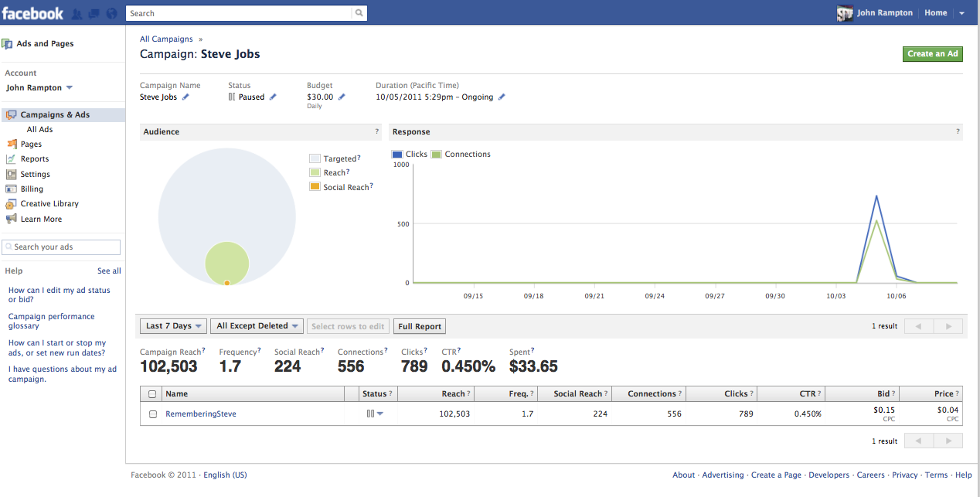Open 'How can I edit my ad status or bid?'
Viewport: 980px width, 497px height.
tap(60, 295)
